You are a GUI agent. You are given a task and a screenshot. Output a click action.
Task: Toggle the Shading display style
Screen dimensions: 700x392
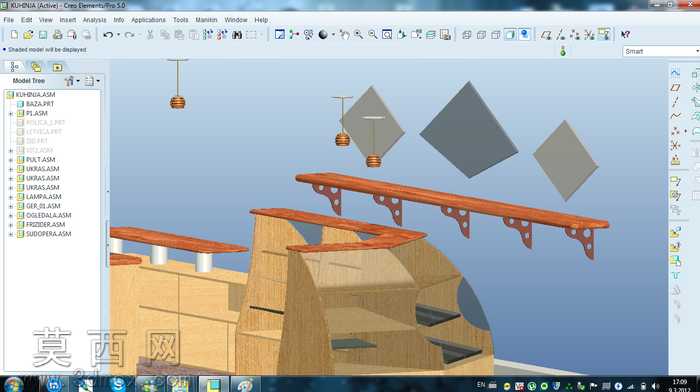[x=510, y=34]
